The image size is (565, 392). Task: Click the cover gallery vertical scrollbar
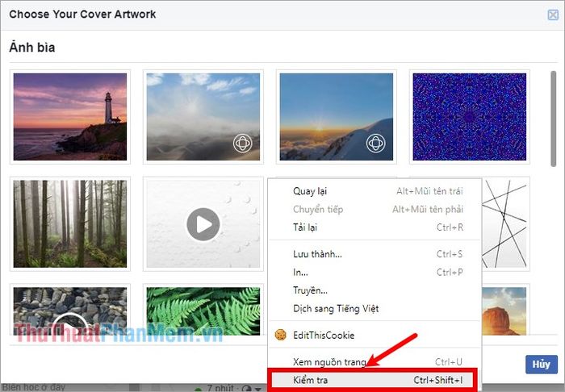tap(553, 119)
